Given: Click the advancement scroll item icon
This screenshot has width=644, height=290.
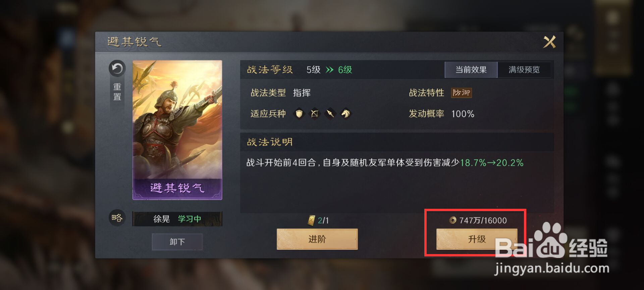Looking at the screenshot, I should click(x=311, y=221).
